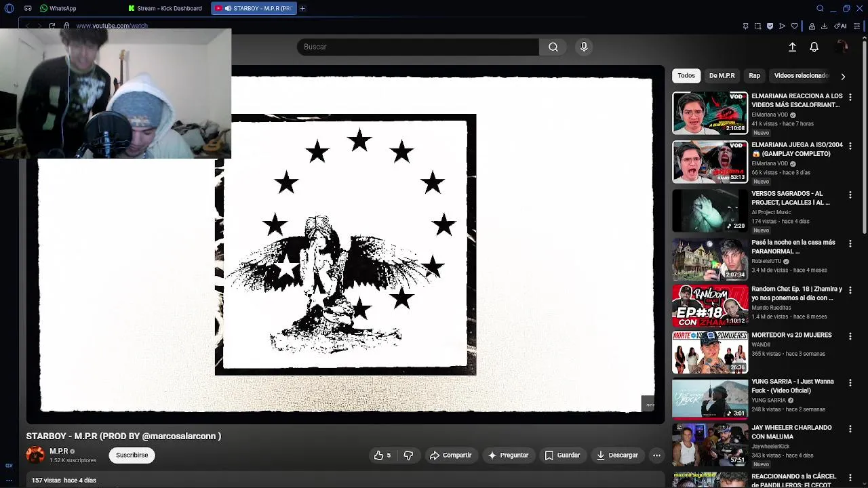868x488 pixels.
Task: Dislike the STARBOY video
Action: [x=408, y=455]
